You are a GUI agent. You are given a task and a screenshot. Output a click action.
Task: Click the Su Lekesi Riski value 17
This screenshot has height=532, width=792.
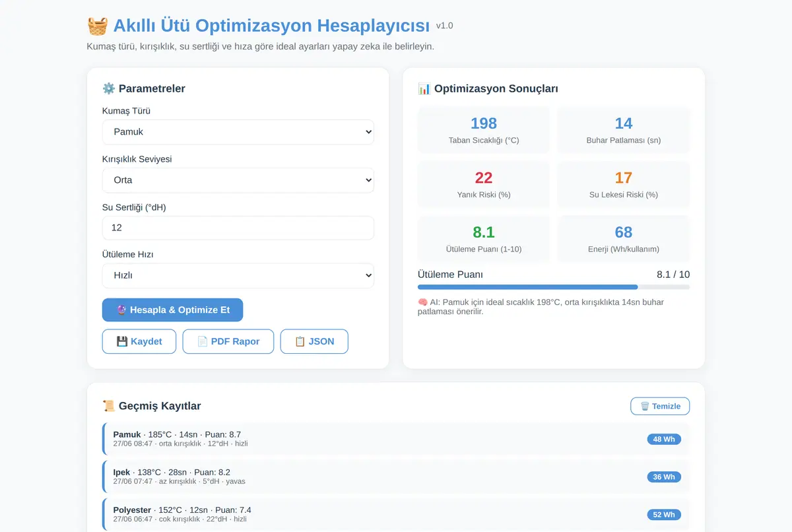624,178
